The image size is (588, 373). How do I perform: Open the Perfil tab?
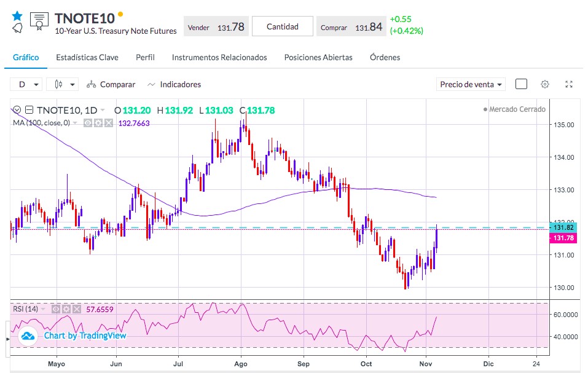(145, 57)
